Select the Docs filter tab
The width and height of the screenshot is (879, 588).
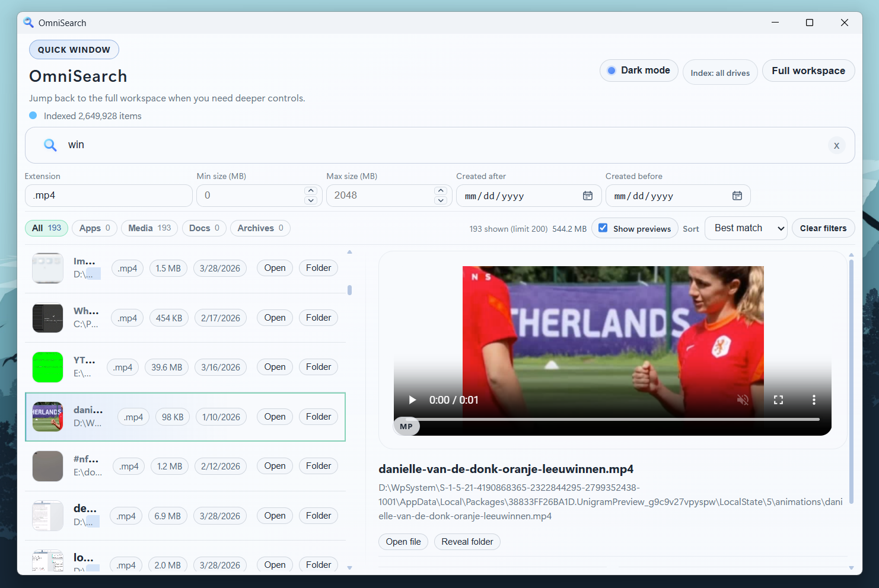pyautogui.click(x=204, y=228)
